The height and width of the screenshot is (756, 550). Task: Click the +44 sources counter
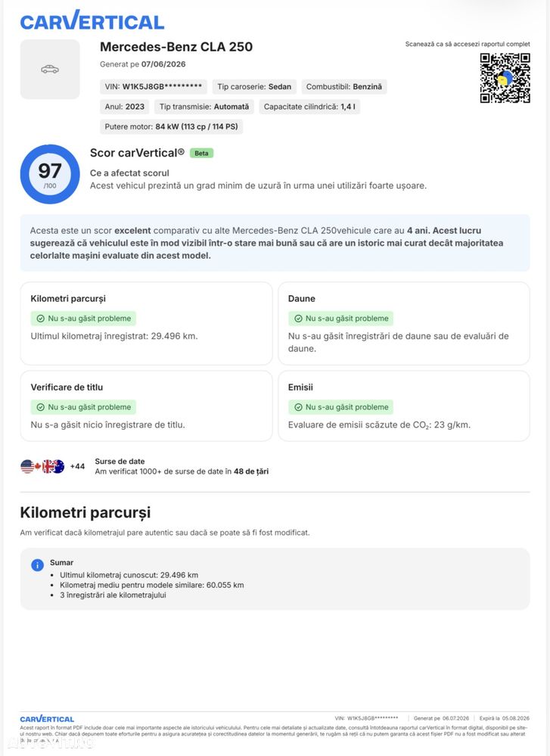[x=77, y=466]
